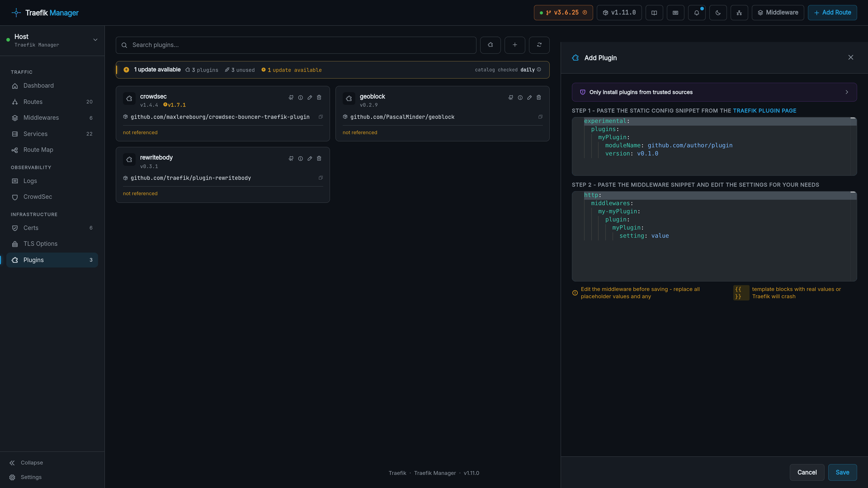This screenshot has height=488, width=868.
Task: Toggle dark mode with the moon icon
Action: click(718, 13)
